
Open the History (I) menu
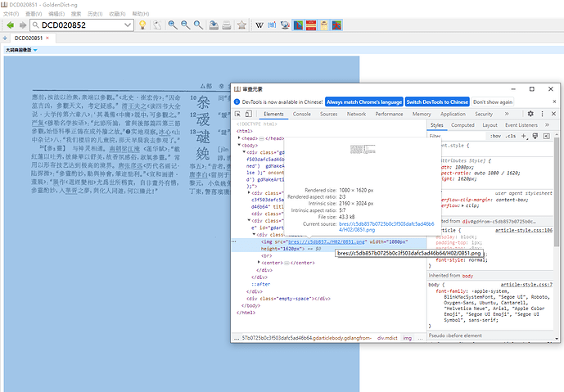(95, 14)
